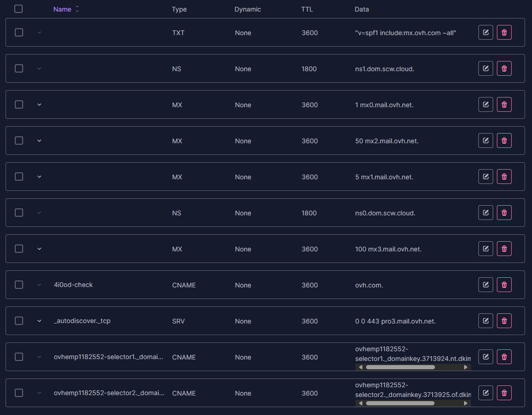Expand the mx0.mail.ovh.net MX row
Viewport: 532px width, 415px height.
(x=39, y=104)
